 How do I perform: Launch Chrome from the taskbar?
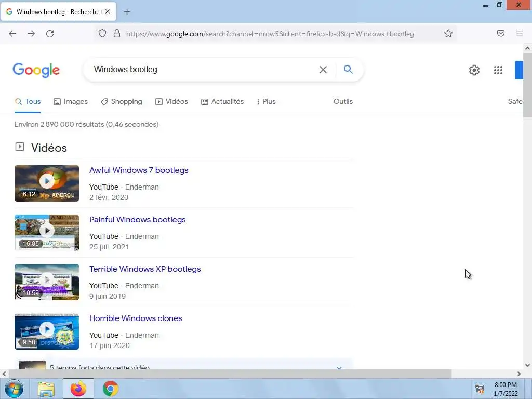point(110,389)
